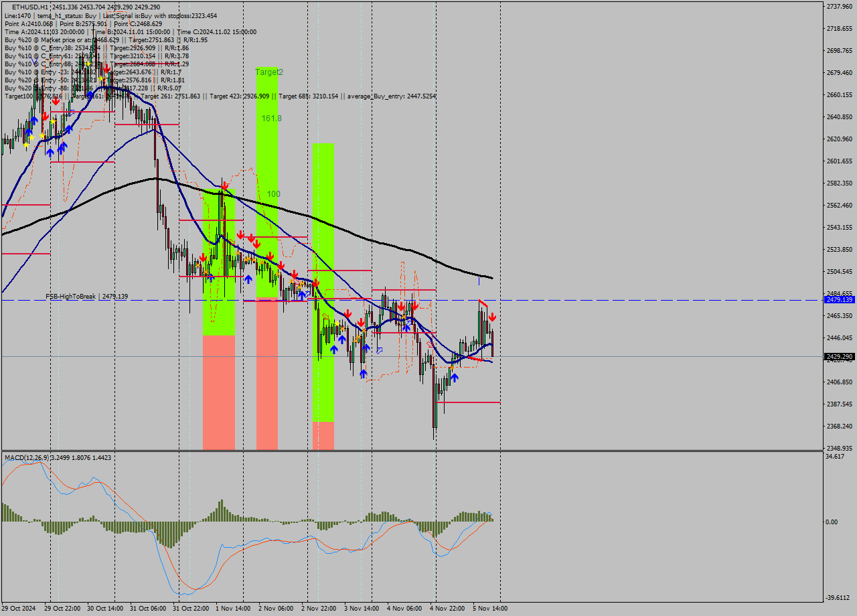Viewport: 857px width, 616px height.
Task: Click the '1 Nov 14:00' time axis label
Action: 233,609
